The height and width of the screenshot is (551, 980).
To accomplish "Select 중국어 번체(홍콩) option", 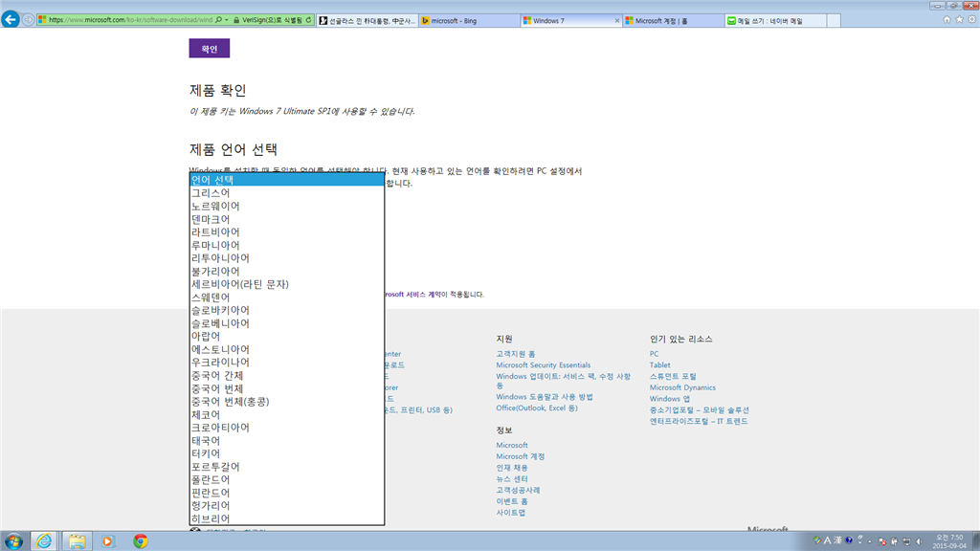I will 287,402.
